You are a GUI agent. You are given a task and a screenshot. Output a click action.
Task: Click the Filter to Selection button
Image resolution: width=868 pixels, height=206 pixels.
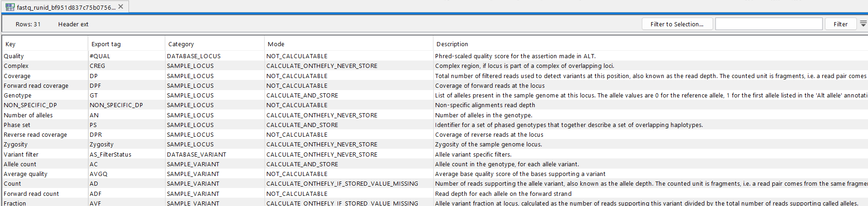pos(677,24)
